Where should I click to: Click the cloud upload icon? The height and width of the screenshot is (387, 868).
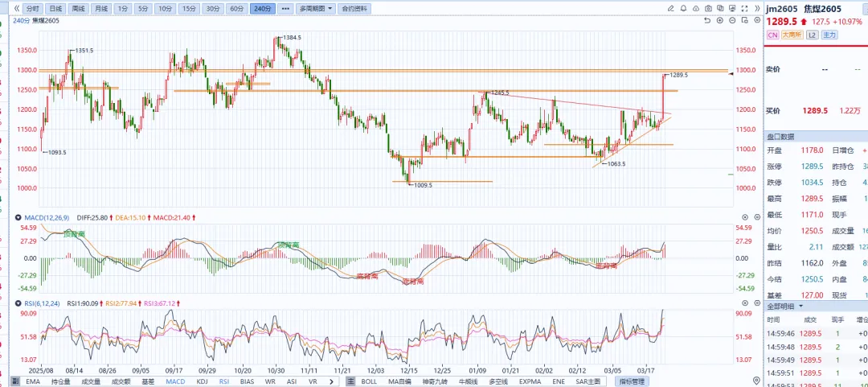pos(696,8)
